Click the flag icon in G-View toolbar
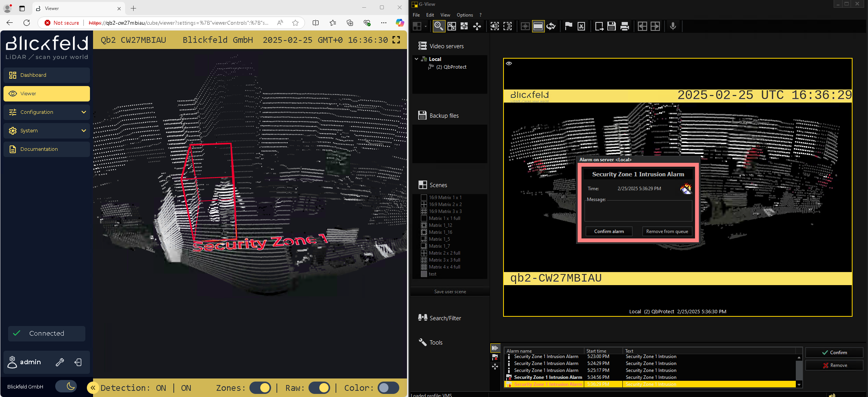Screen dimensions: 868x397 568,26
